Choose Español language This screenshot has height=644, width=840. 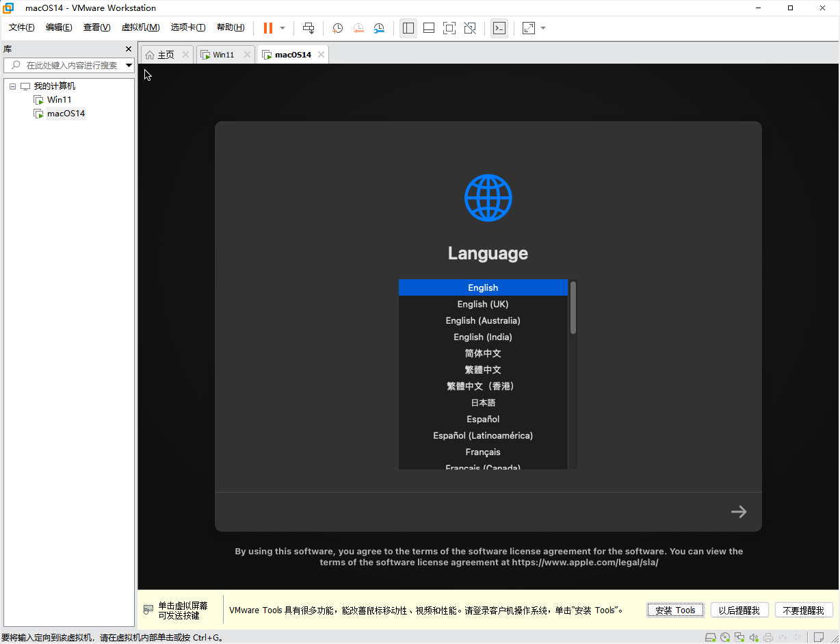coord(483,419)
